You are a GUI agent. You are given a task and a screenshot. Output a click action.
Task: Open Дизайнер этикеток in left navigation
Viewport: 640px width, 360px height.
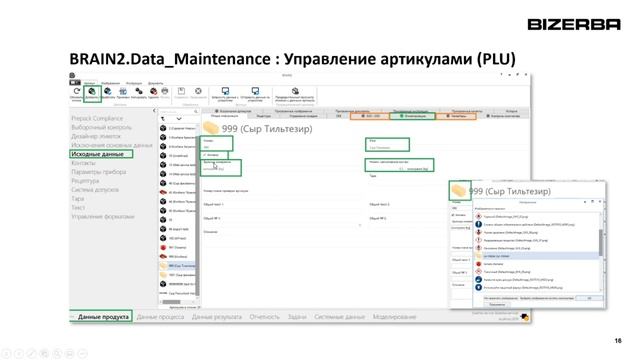[x=96, y=136]
